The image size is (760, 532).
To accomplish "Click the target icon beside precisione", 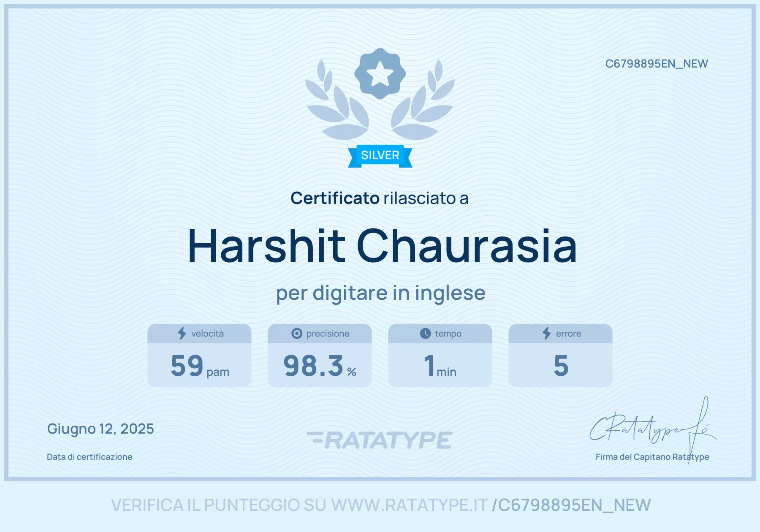I will (x=297, y=334).
